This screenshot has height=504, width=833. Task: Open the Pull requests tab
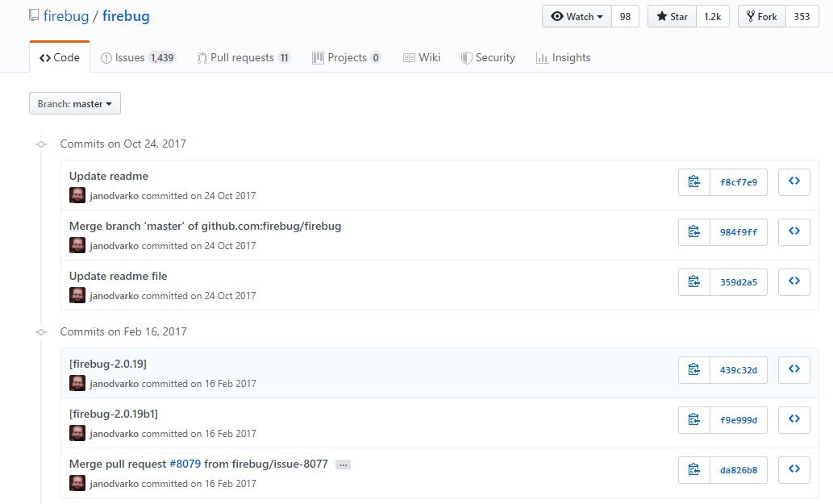[244, 57]
